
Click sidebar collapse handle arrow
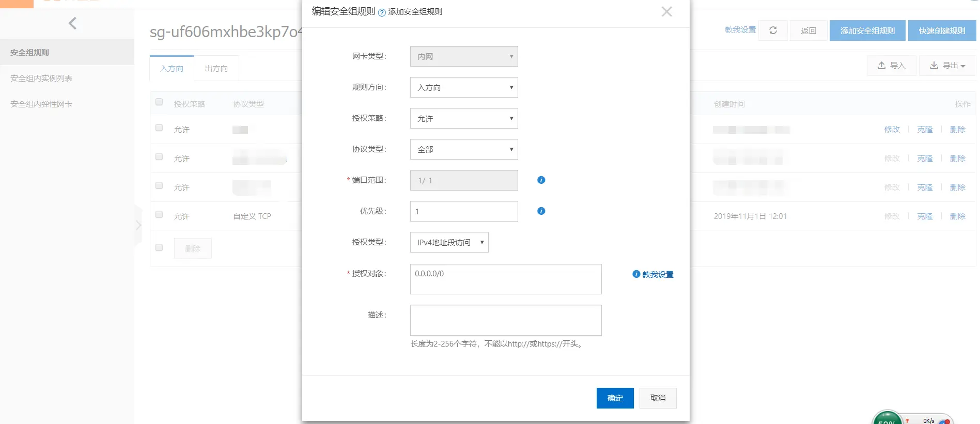click(138, 225)
